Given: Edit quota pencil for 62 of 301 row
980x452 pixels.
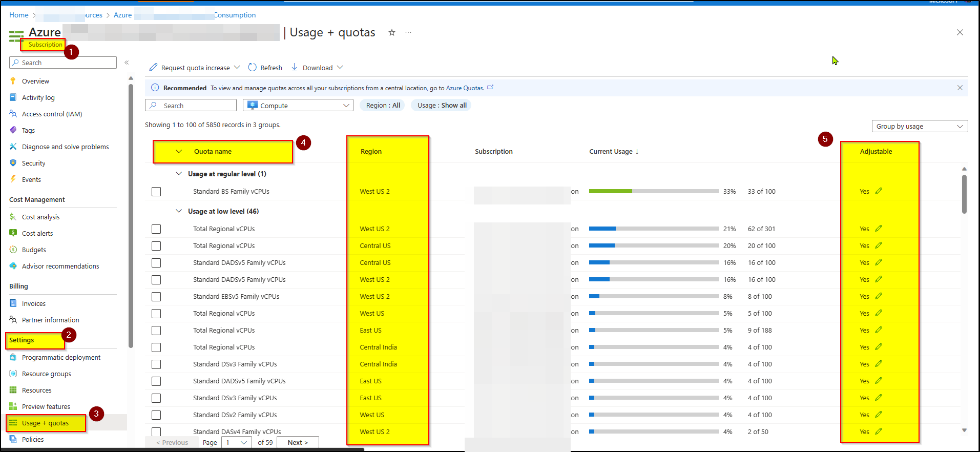Looking at the screenshot, I should click(x=879, y=229).
